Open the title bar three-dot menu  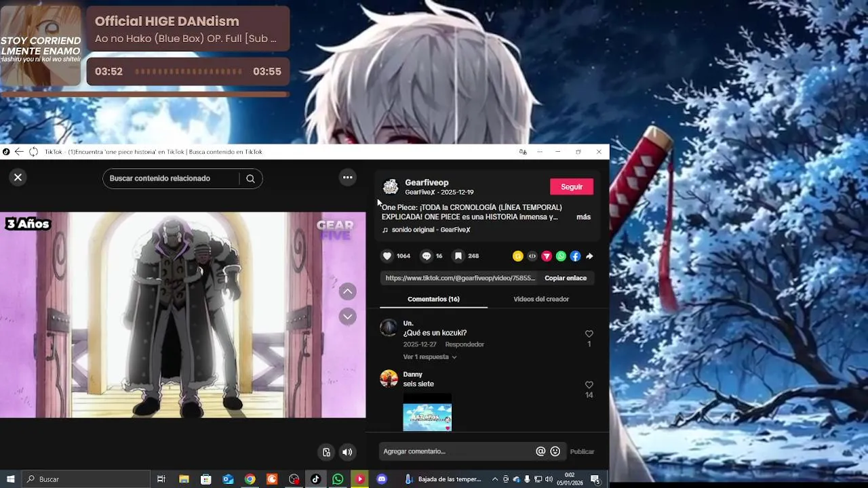[540, 152]
